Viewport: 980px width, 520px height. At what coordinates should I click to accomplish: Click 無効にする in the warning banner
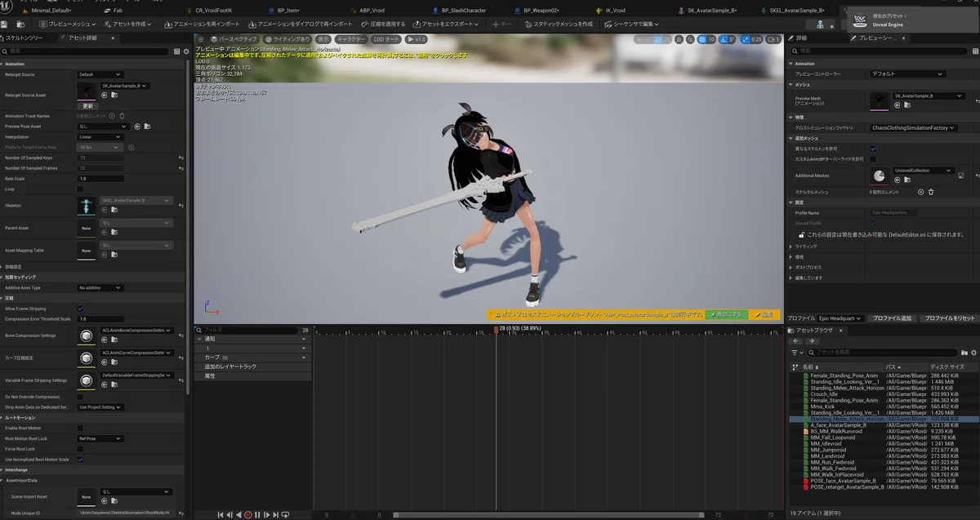tap(726, 314)
